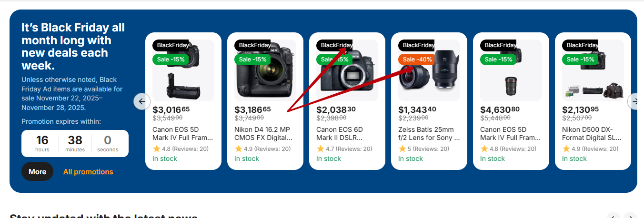
Task: Select the Canon EOS 6D Mark II title
Action: tap(340, 134)
